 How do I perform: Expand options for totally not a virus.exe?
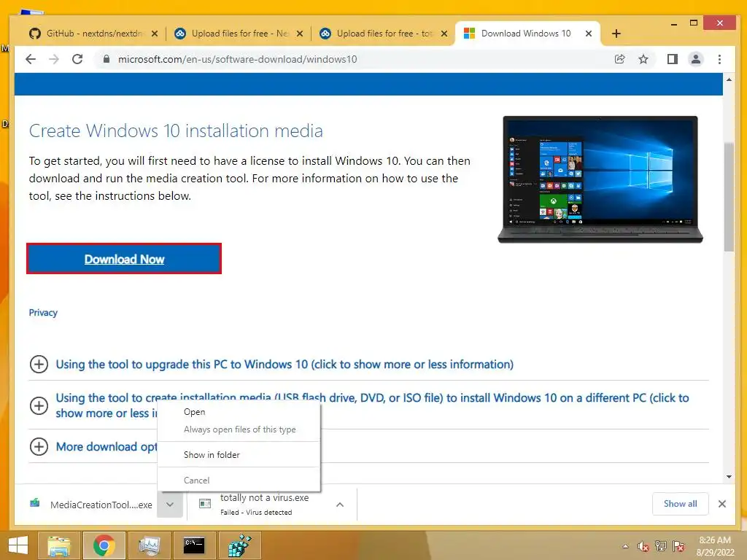(340, 505)
